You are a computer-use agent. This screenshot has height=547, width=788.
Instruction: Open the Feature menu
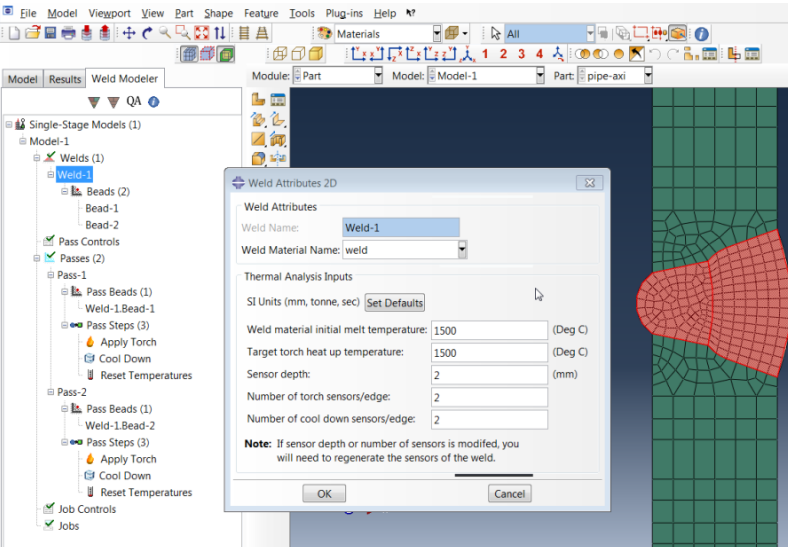pos(261,13)
